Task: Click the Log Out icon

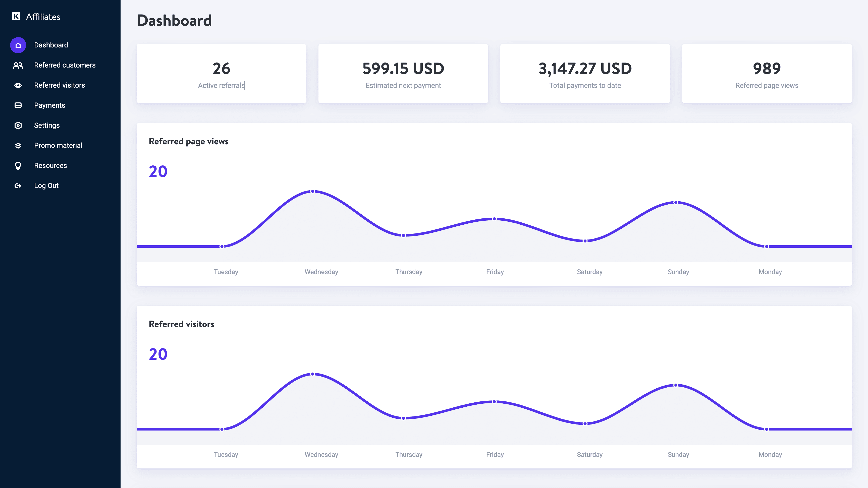Action: (18, 185)
